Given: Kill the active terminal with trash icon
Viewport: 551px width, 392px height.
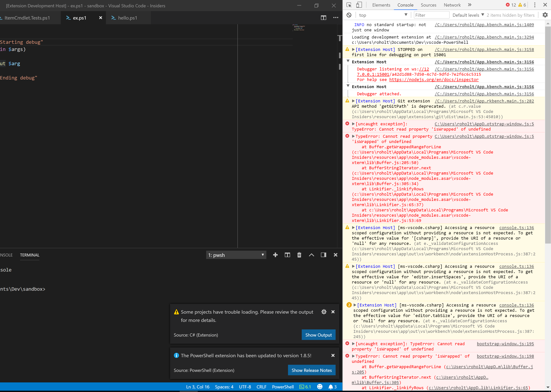Looking at the screenshot, I should coord(299,255).
